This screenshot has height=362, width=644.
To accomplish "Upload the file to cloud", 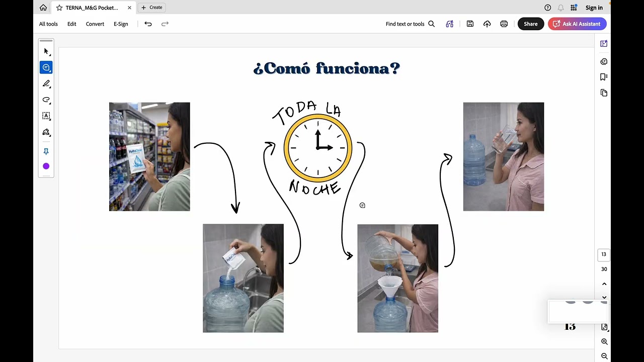I will [487, 24].
